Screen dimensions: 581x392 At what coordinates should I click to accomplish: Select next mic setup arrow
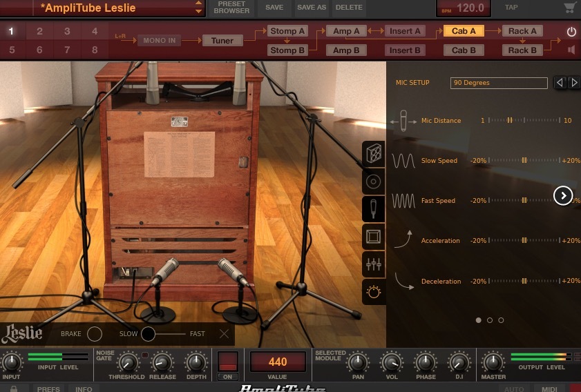pyautogui.click(x=574, y=83)
